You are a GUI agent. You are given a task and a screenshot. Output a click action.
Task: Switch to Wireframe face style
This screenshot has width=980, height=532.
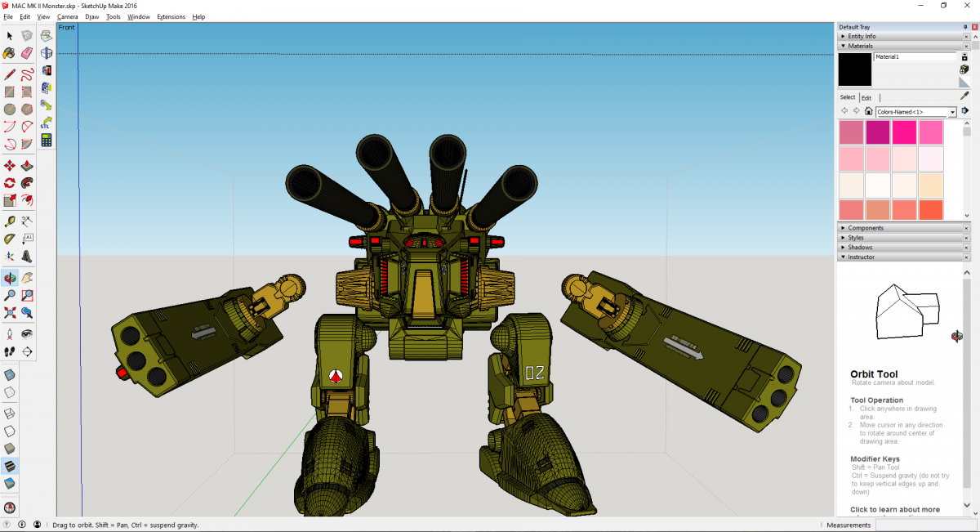(10, 414)
